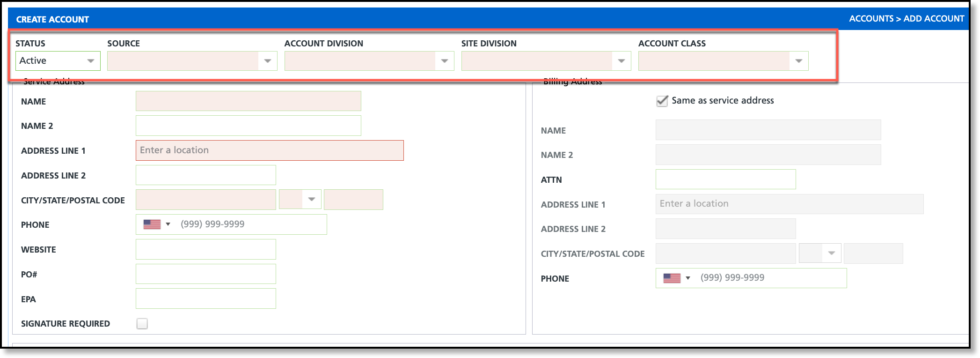Click the service address Name field

(249, 101)
